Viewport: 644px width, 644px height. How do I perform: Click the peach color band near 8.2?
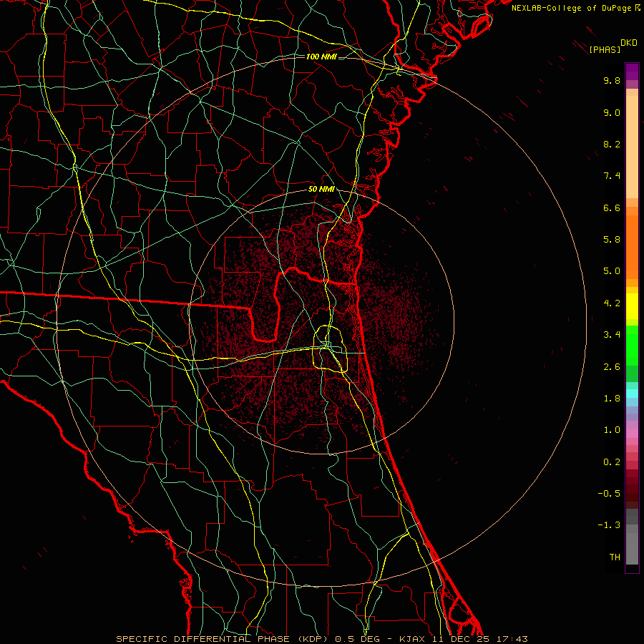tap(632, 145)
